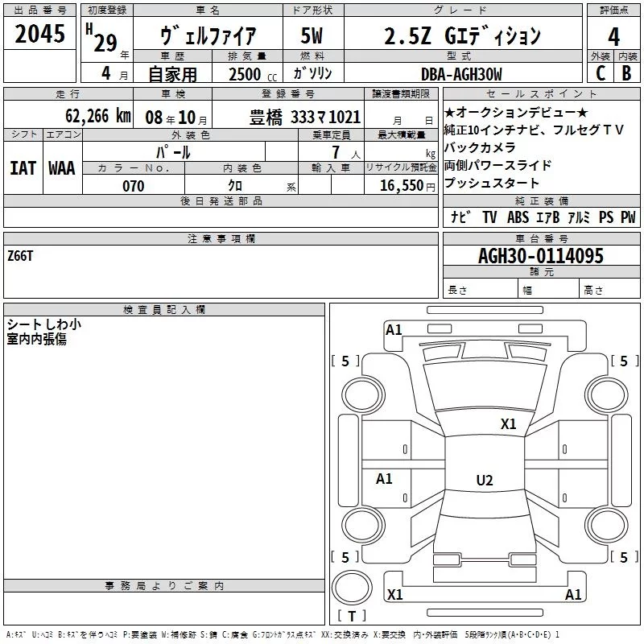Click バックカメラ sales point
Image resolution: width=644 pixels, height=644 pixels.
480,147
